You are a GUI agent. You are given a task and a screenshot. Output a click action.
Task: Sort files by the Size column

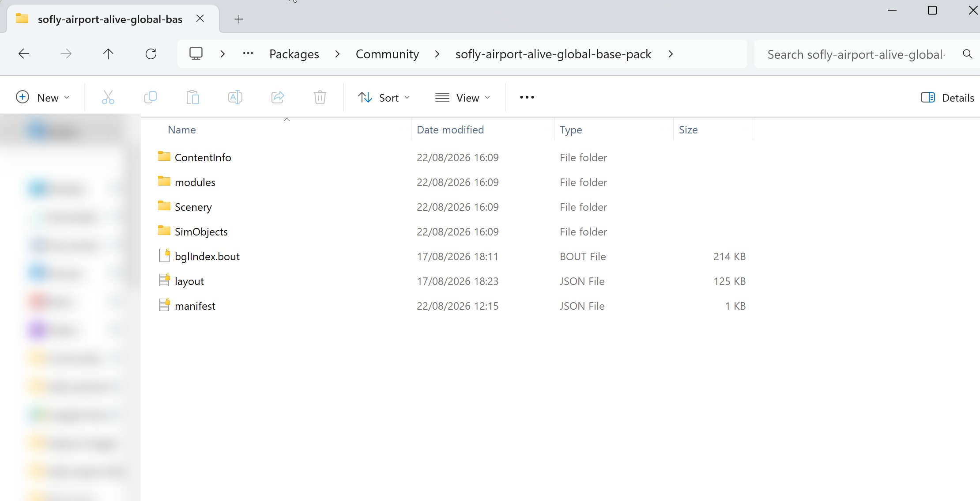pyautogui.click(x=688, y=130)
